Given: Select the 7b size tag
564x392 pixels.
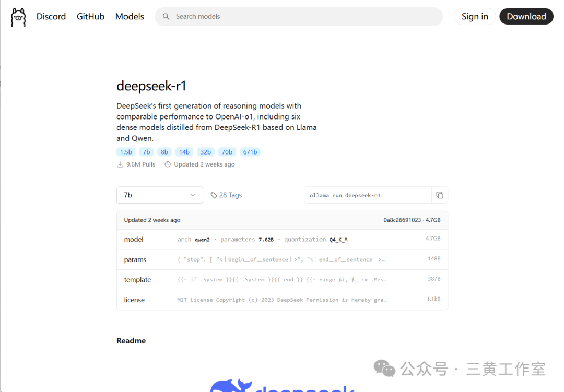Looking at the screenshot, I should click(146, 152).
